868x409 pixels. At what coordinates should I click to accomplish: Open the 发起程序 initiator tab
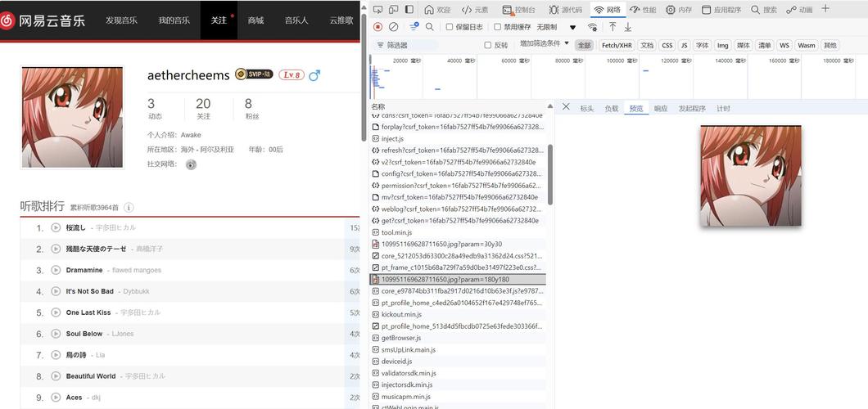[692, 108]
